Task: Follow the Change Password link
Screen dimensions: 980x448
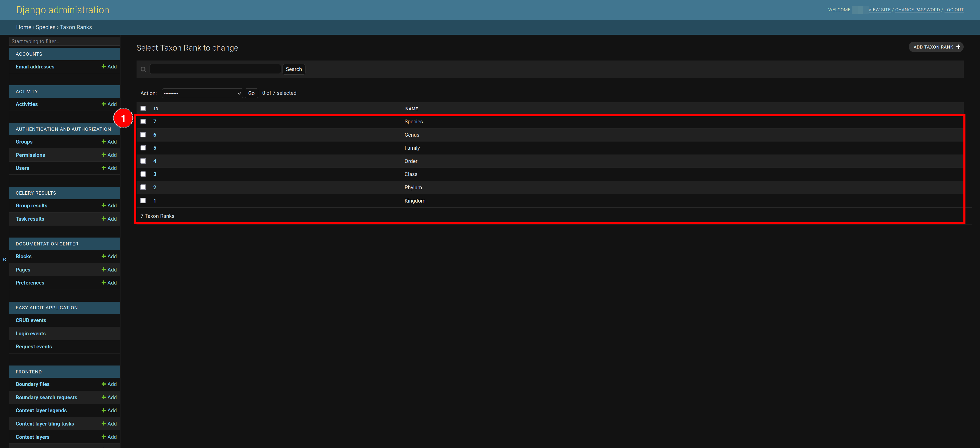Action: point(917,10)
